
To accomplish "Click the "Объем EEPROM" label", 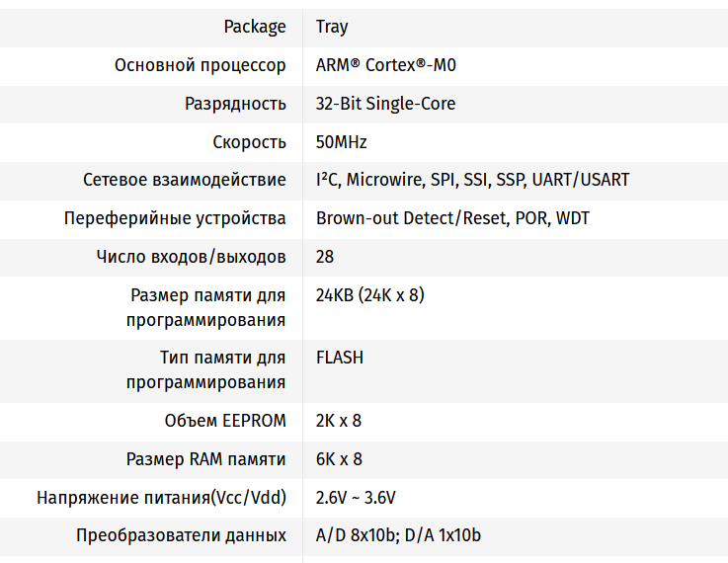I will 225,421.
